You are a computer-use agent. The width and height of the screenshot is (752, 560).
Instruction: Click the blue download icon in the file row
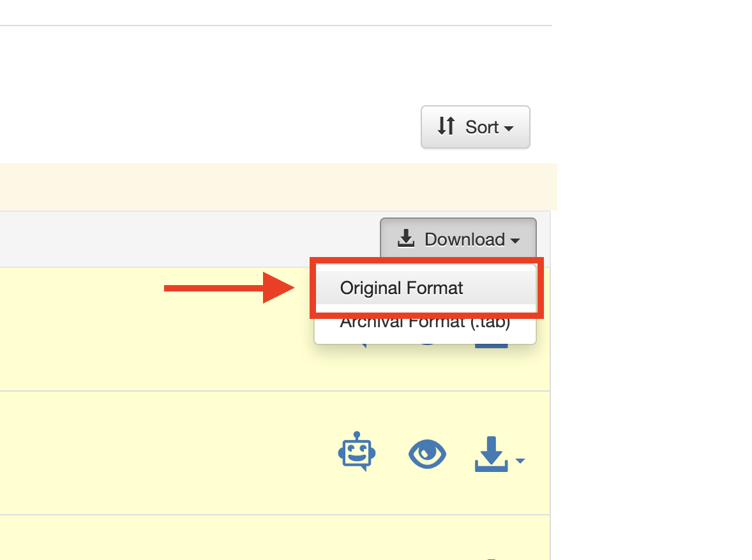(x=491, y=453)
